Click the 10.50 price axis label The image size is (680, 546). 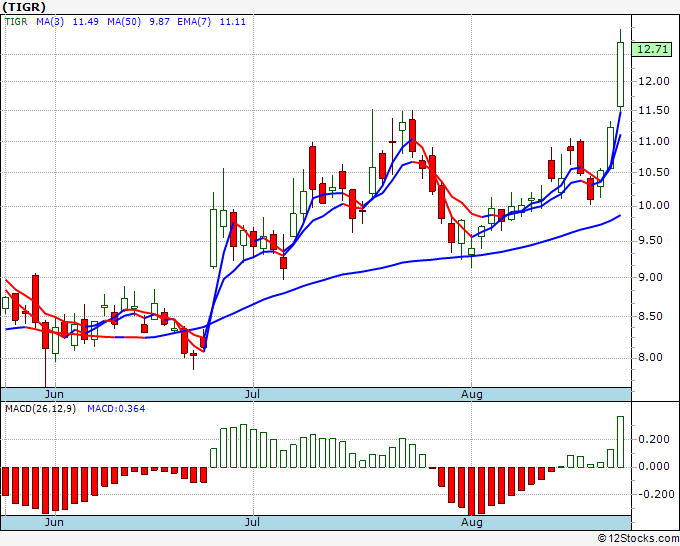click(x=654, y=173)
